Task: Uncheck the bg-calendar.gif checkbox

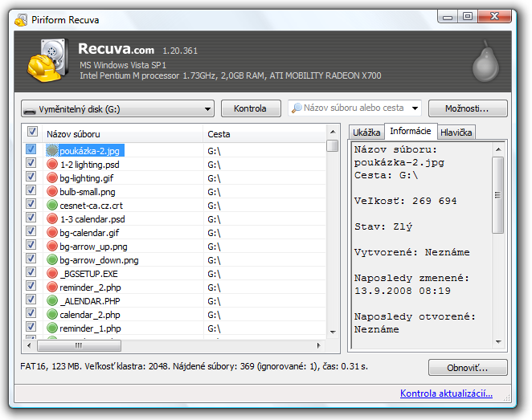Action: click(x=31, y=230)
